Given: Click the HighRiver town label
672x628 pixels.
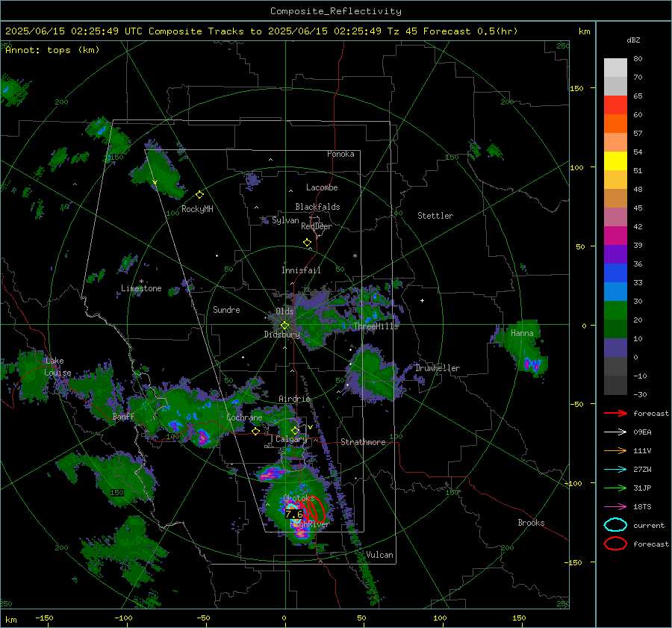Looking at the screenshot, I should coord(310,524).
